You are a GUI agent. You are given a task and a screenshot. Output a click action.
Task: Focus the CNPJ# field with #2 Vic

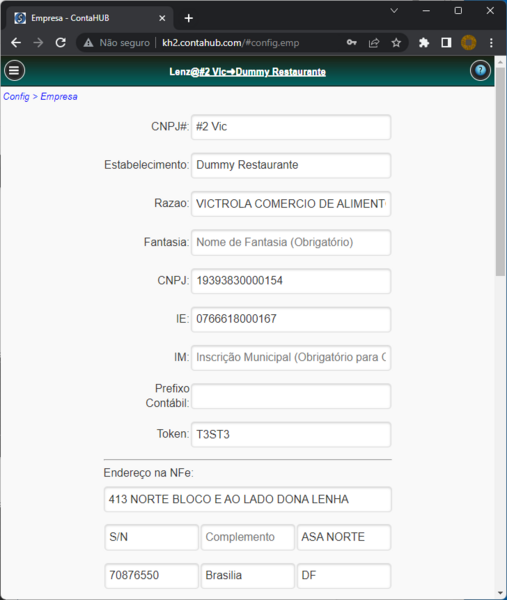click(x=291, y=127)
